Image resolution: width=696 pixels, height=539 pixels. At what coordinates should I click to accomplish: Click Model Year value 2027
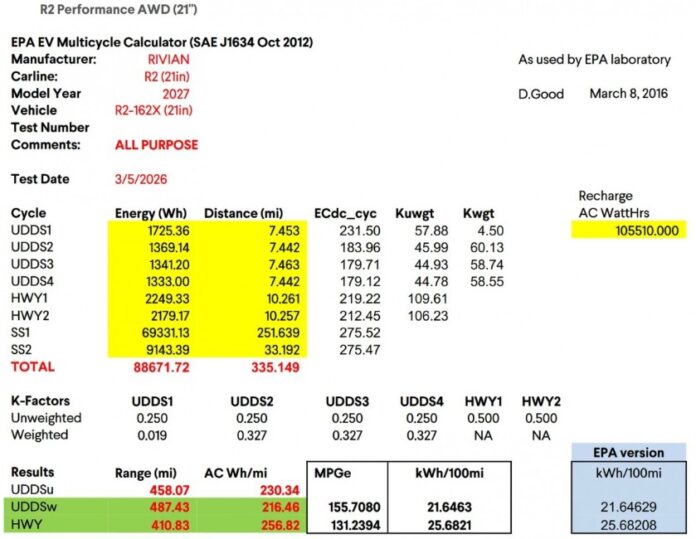(176, 94)
